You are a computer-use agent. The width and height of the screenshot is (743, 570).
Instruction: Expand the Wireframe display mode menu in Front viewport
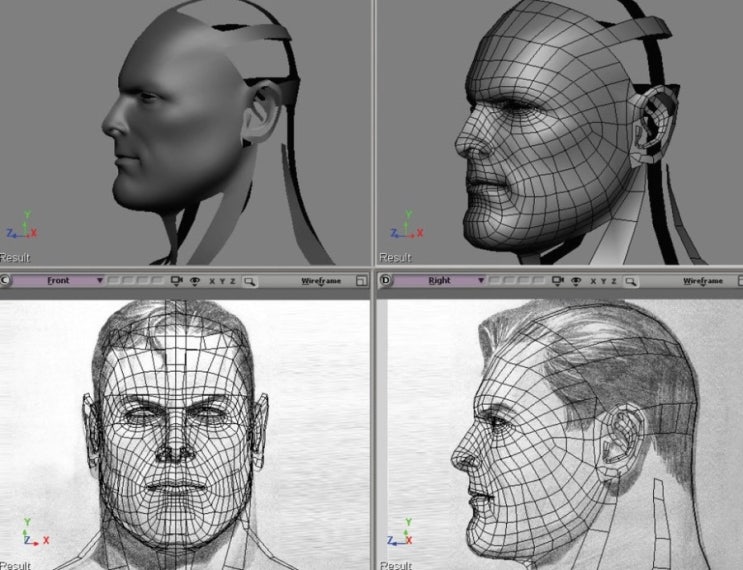point(321,281)
